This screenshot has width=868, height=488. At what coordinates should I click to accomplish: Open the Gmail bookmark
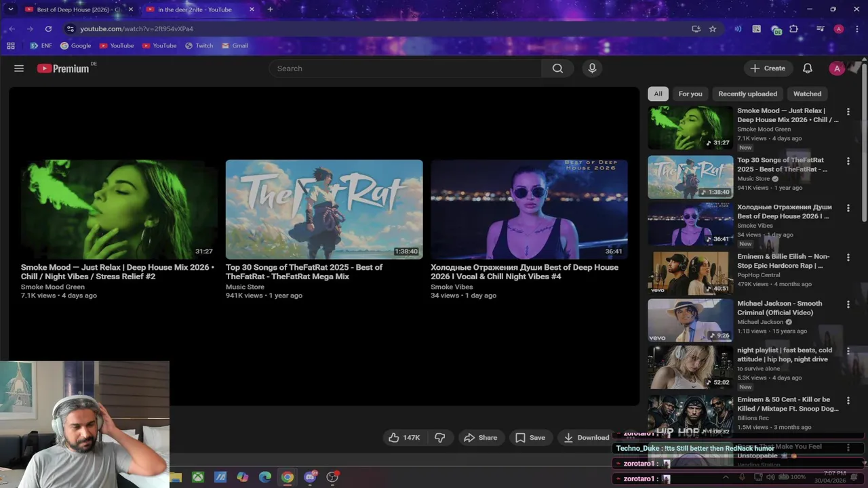pyautogui.click(x=235, y=45)
